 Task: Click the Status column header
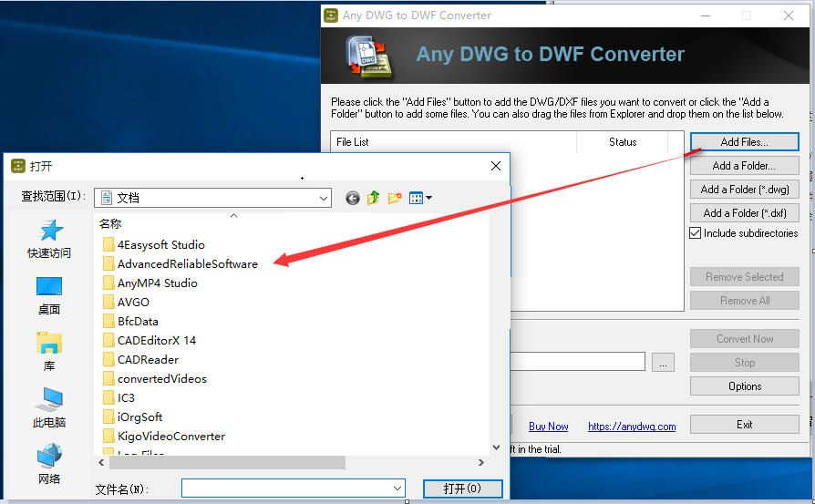tap(622, 142)
